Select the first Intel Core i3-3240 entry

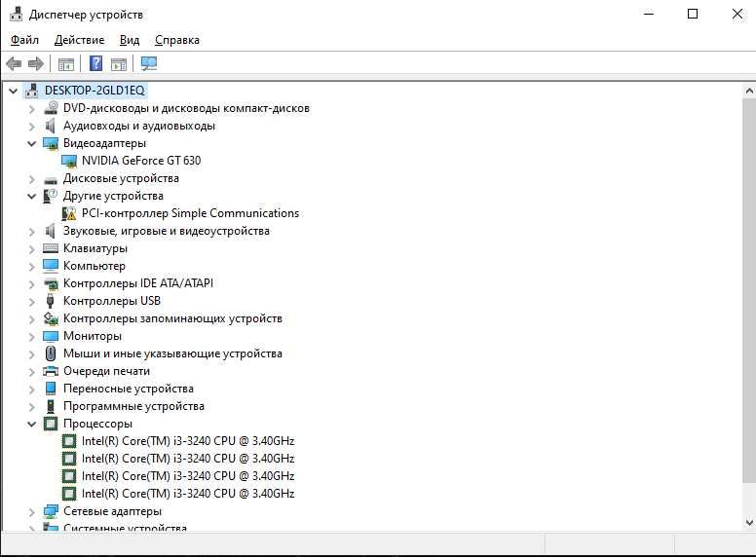[188, 441]
